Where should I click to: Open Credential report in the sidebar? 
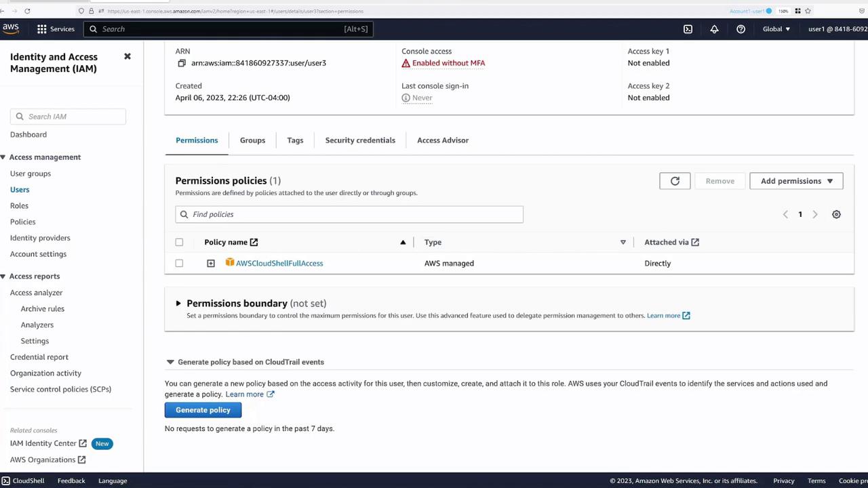click(x=39, y=357)
